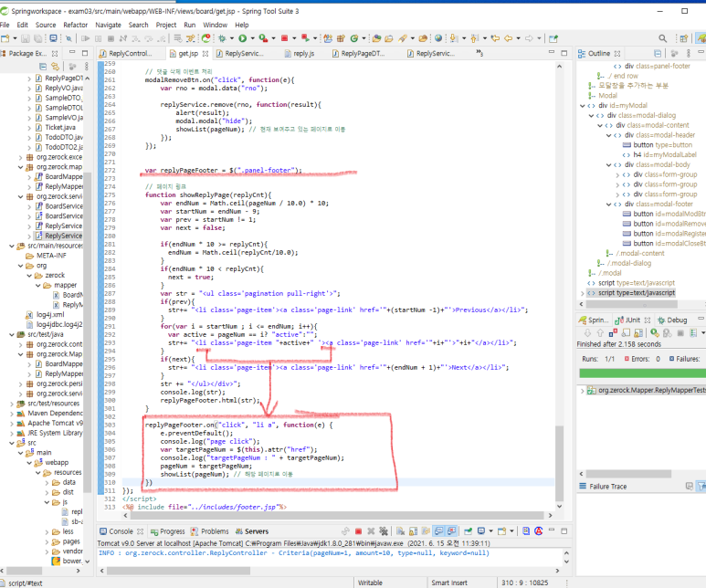Image resolution: width=706 pixels, height=588 pixels.
Task: Click the Debug tab beside JUnit
Action: click(672, 320)
